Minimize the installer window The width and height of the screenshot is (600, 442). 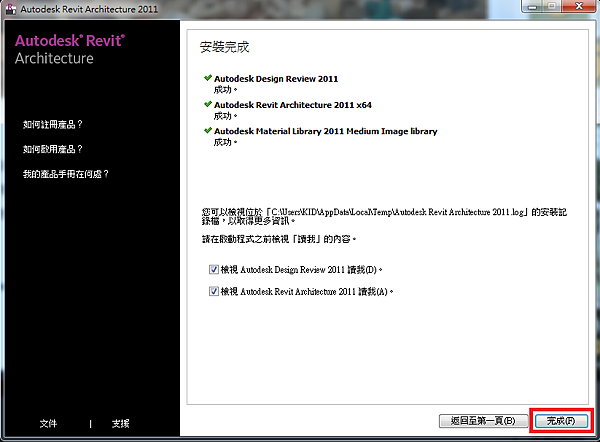[x=532, y=6]
